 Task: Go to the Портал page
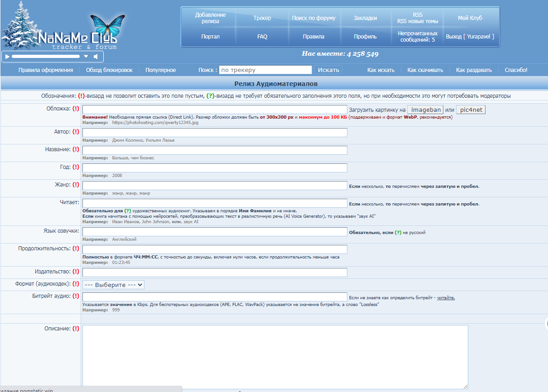(211, 37)
